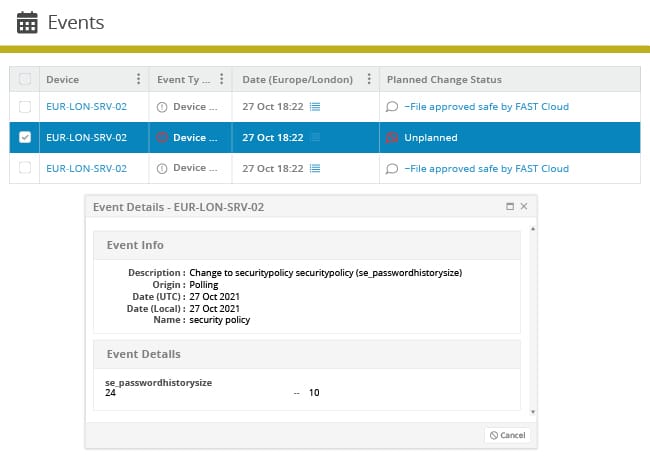Viewport: 650px width, 457px height.
Task: Click comment bubble icon in third row
Action: click(392, 168)
